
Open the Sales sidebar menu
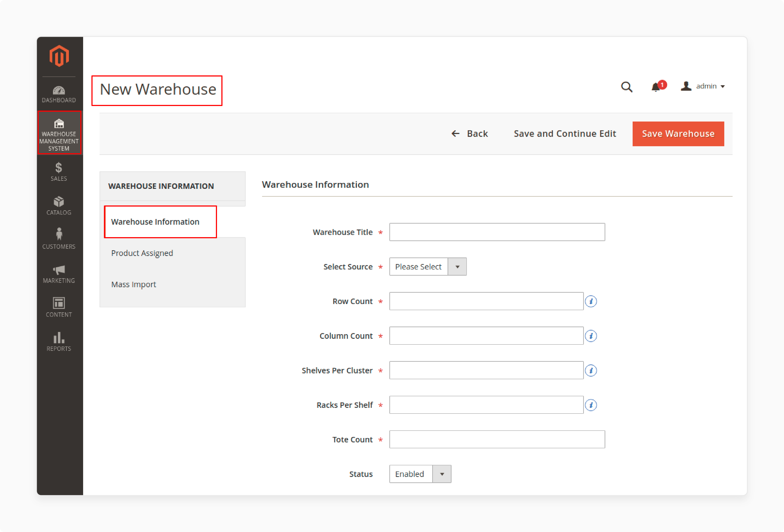[59, 172]
